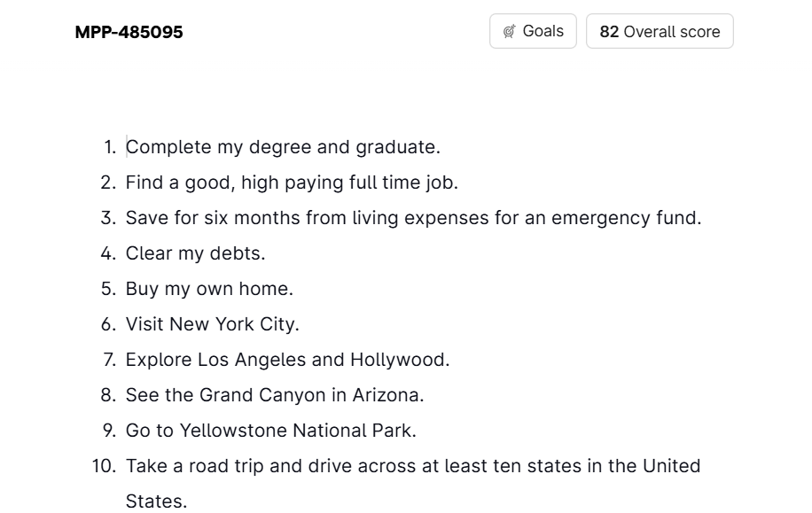Click the 'Buy my own home.' line
This screenshot has width=812, height=513.
click(x=209, y=289)
